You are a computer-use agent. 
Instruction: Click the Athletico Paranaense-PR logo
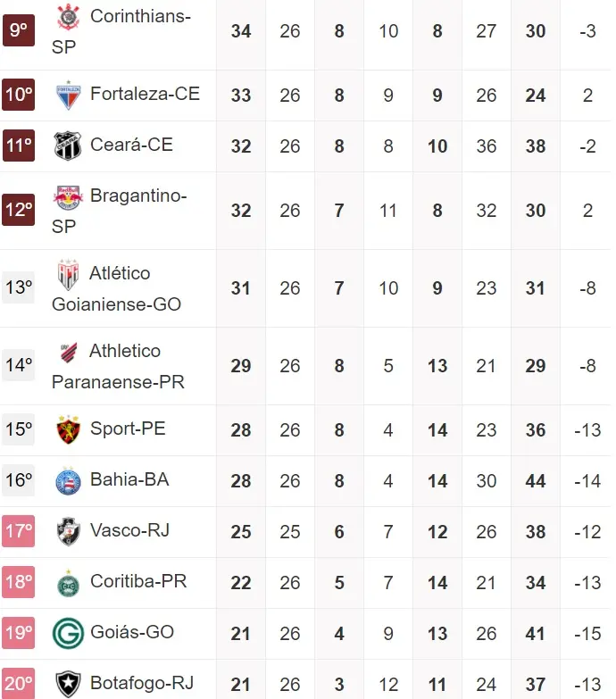point(68,352)
